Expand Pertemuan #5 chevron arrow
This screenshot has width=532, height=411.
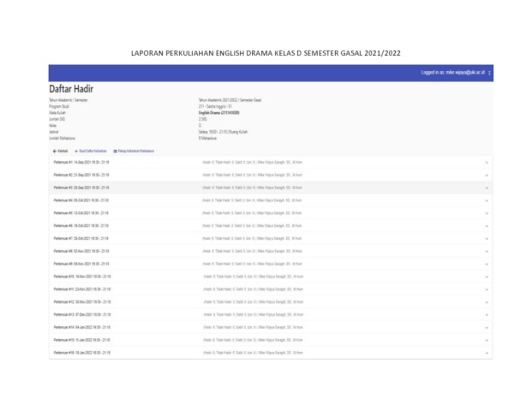(x=486, y=212)
